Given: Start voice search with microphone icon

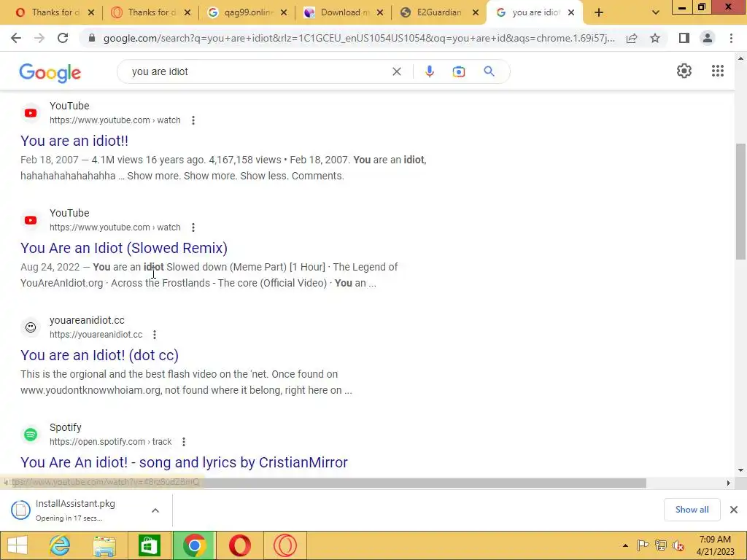Looking at the screenshot, I should [429, 71].
